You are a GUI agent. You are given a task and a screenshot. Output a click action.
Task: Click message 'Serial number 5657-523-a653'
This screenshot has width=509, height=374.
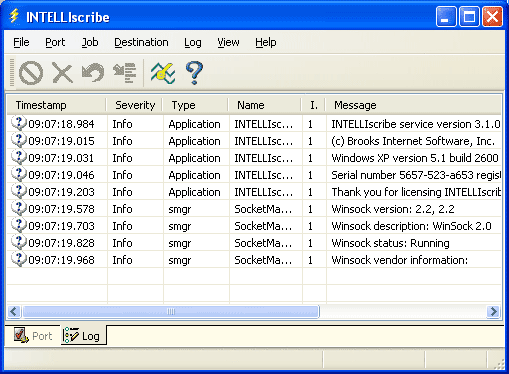pos(402,175)
